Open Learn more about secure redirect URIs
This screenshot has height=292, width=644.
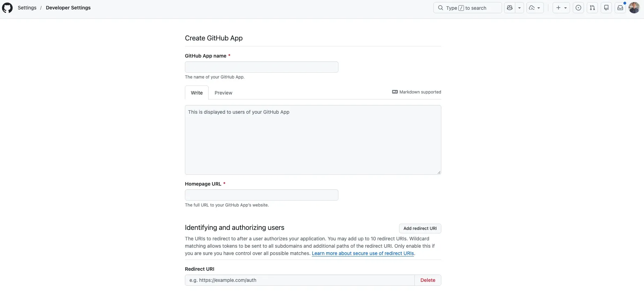click(363, 253)
